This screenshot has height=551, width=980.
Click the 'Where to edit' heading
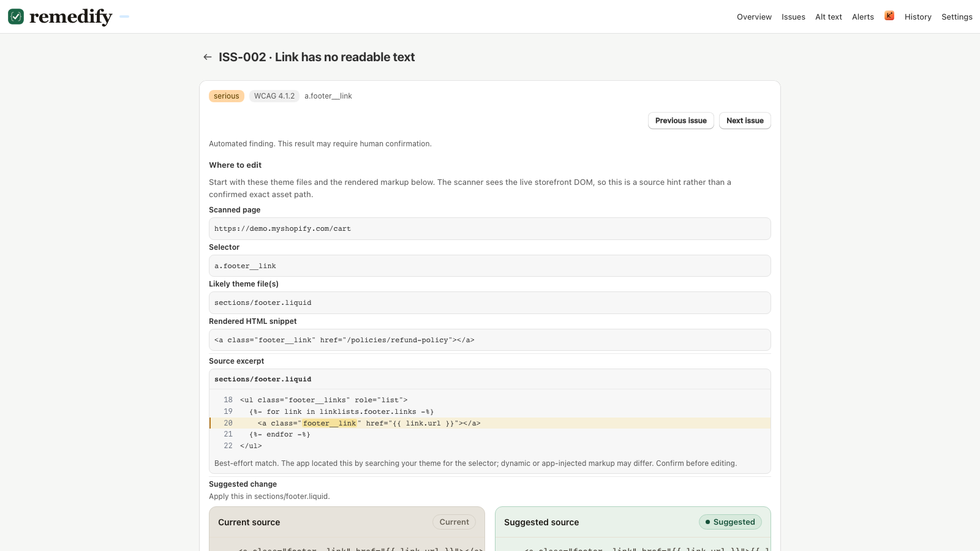pyautogui.click(x=235, y=165)
